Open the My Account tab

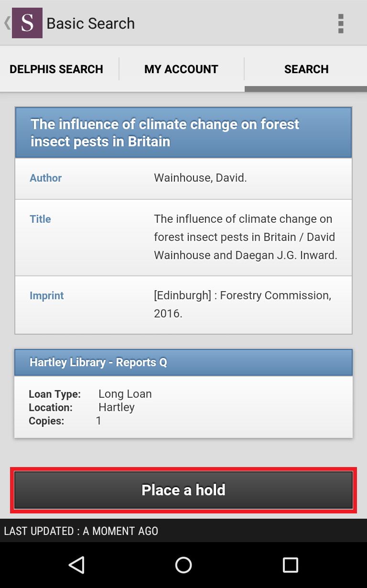point(181,69)
